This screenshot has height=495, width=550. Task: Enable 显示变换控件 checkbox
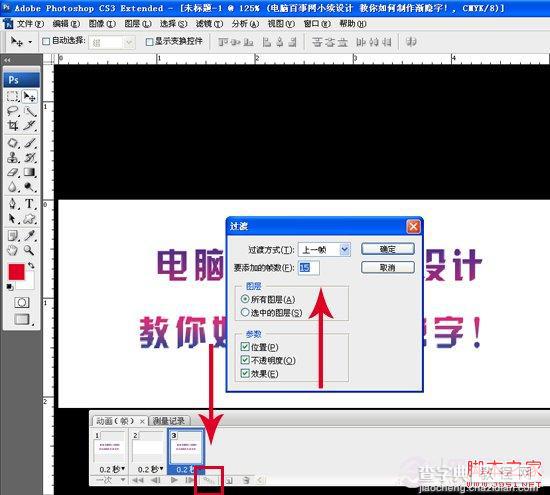(149, 42)
